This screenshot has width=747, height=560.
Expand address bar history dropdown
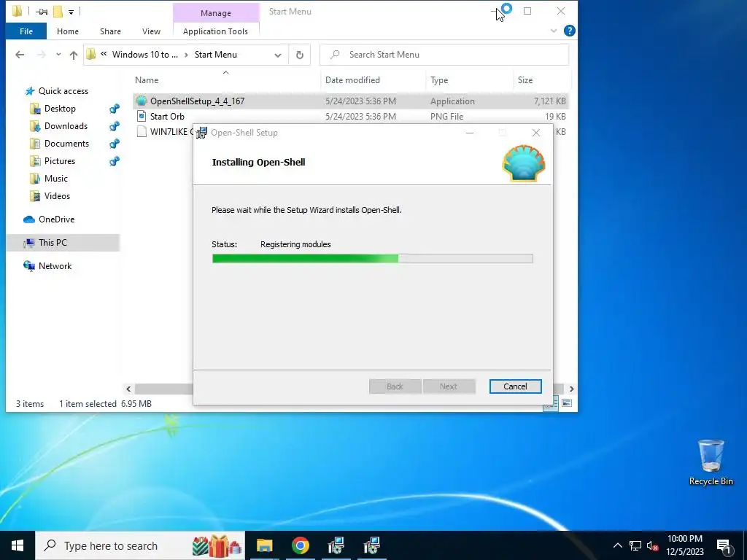tap(278, 55)
